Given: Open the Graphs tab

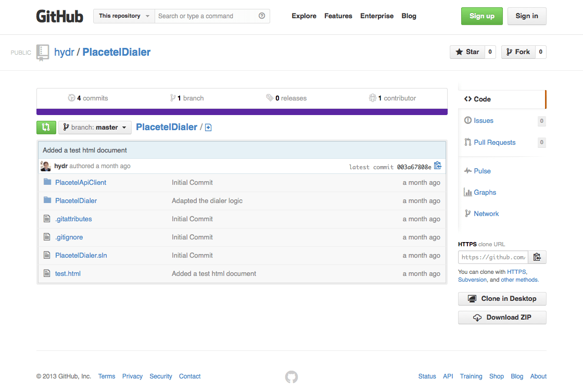Looking at the screenshot, I should click(x=485, y=192).
